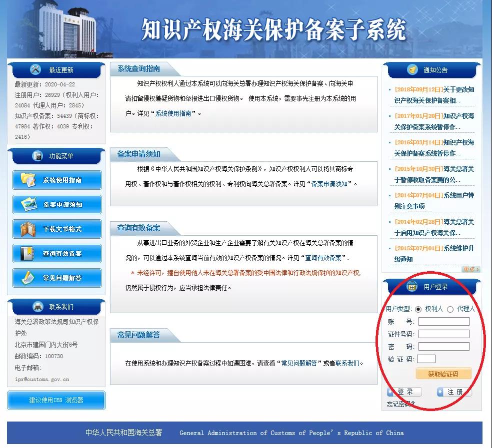Click inside the 账号 account input field
The width and height of the screenshot is (492, 448).
click(443, 321)
